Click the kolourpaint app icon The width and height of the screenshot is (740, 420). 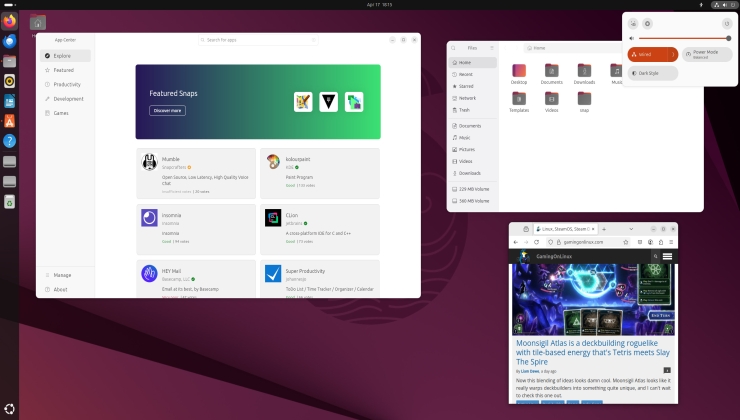point(273,163)
